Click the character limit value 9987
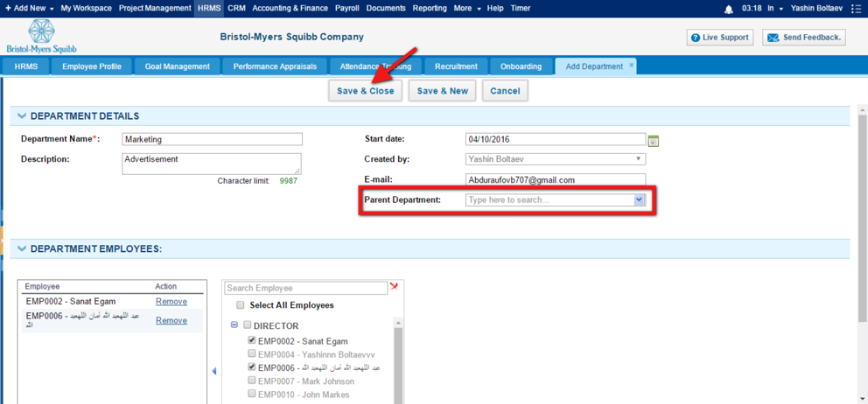The image size is (868, 404). pyautogui.click(x=288, y=181)
